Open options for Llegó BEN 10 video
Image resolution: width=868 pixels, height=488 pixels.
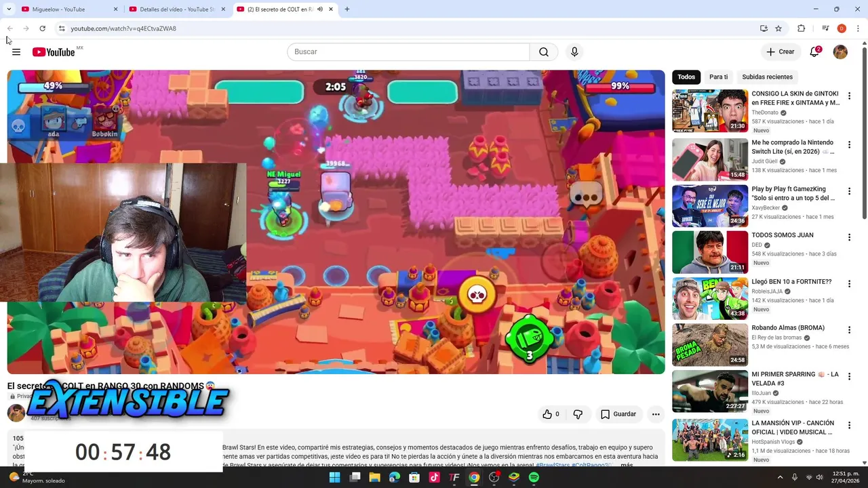tap(849, 284)
